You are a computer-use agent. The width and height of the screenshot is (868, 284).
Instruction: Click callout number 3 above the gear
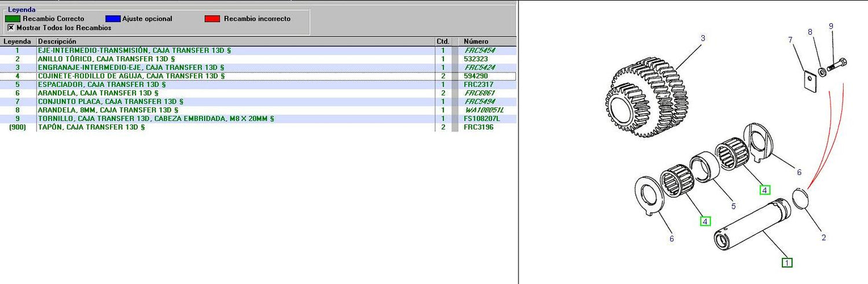click(x=703, y=38)
